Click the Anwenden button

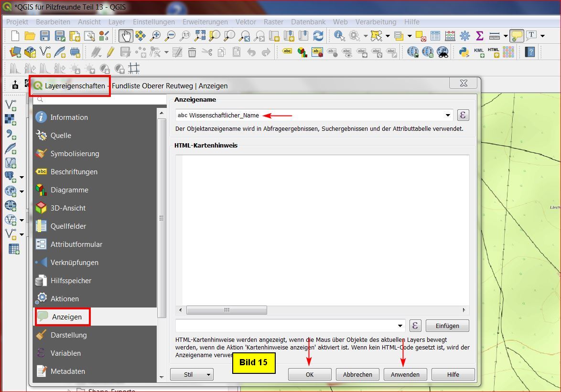pyautogui.click(x=405, y=375)
